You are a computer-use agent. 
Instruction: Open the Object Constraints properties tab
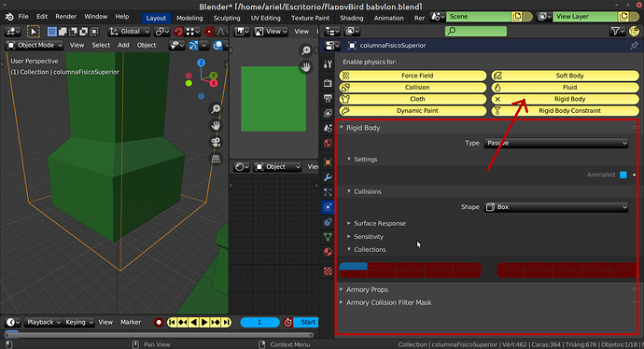tap(328, 222)
